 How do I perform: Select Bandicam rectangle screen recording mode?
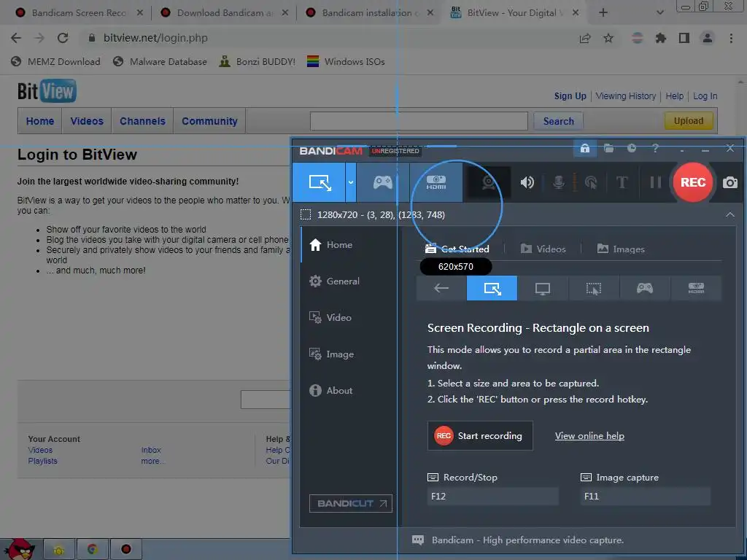[x=319, y=182]
